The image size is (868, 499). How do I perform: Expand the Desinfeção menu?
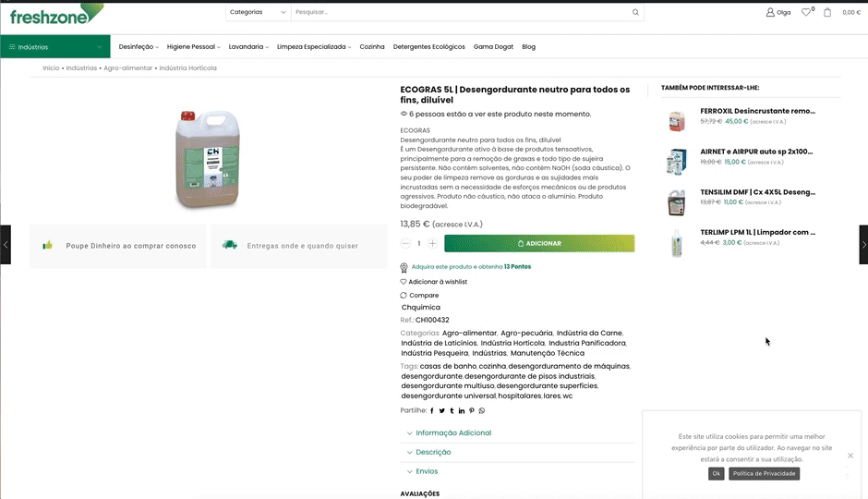click(139, 47)
